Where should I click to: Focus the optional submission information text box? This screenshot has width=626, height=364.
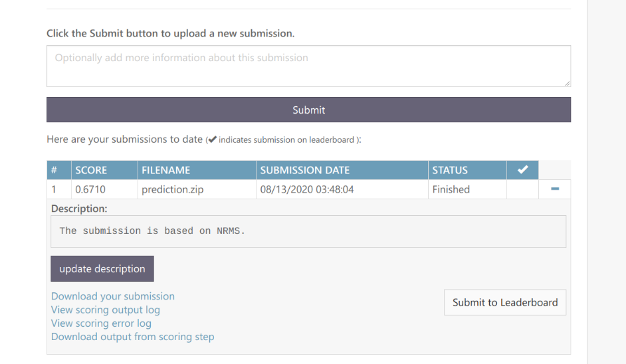(x=308, y=66)
